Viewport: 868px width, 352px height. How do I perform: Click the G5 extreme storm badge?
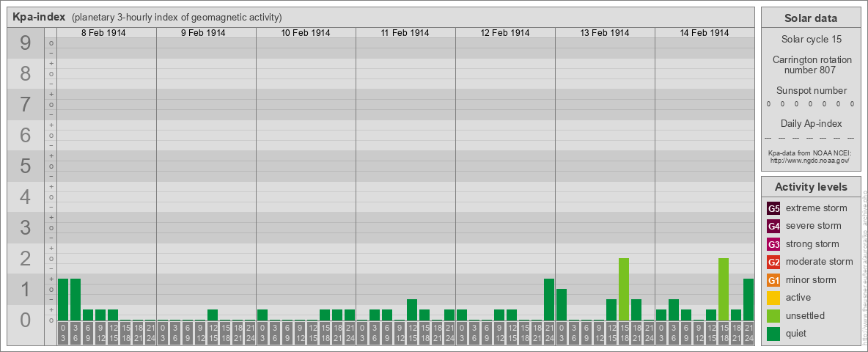[773, 209]
